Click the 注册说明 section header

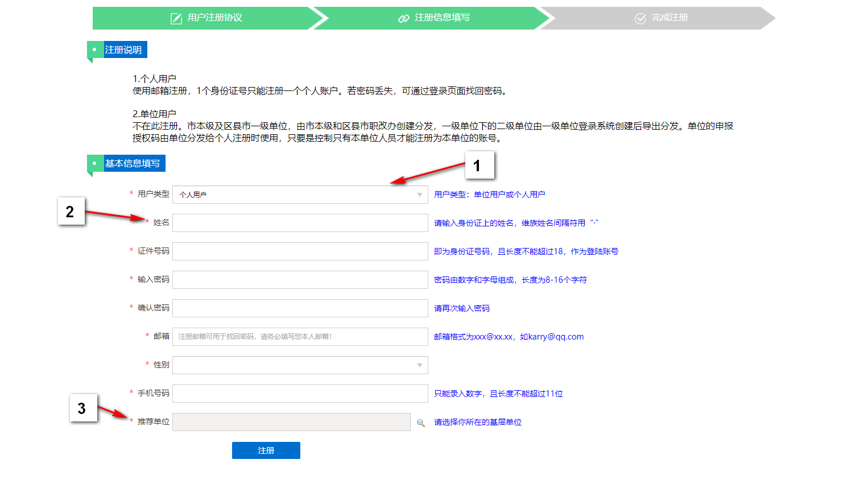123,50
